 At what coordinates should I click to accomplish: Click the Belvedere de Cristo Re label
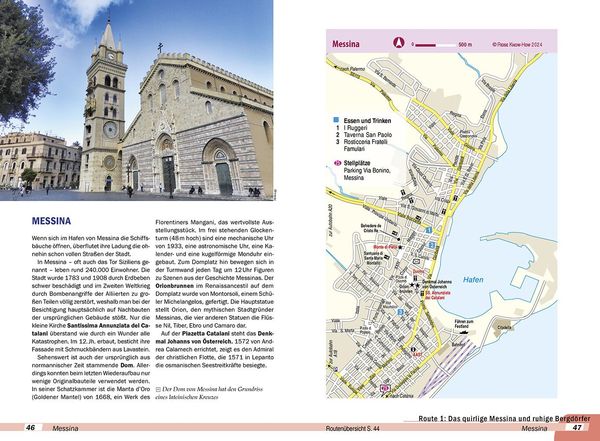coord(371,228)
